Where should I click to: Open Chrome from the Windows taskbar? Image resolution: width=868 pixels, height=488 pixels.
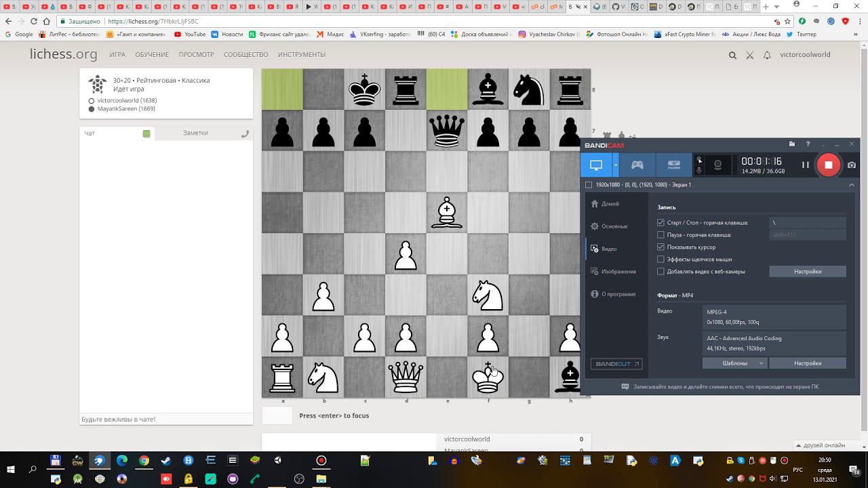144,461
